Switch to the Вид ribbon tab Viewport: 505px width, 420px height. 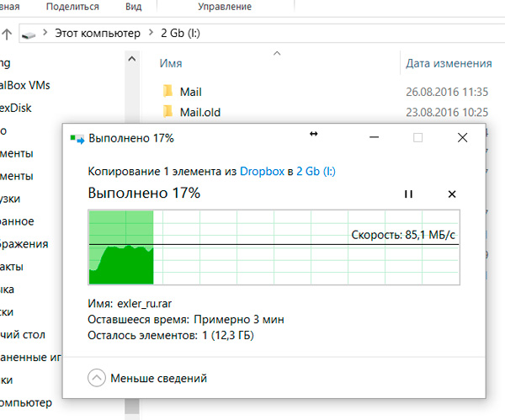(133, 6)
